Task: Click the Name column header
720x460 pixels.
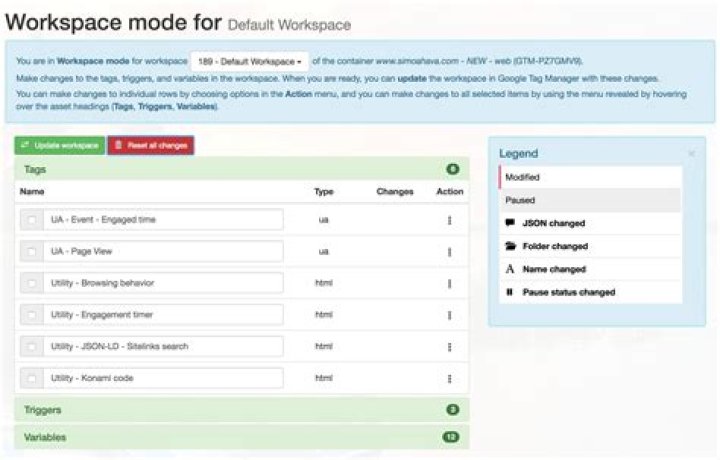Action: [x=32, y=191]
